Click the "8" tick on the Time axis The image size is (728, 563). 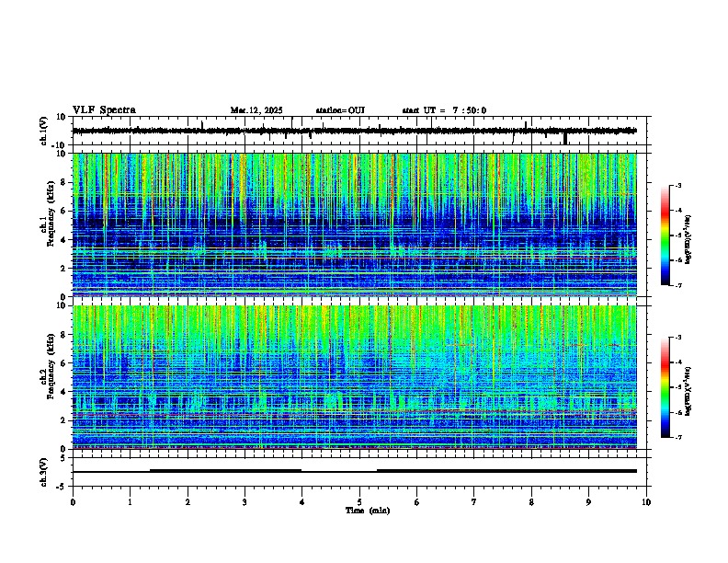(531, 502)
